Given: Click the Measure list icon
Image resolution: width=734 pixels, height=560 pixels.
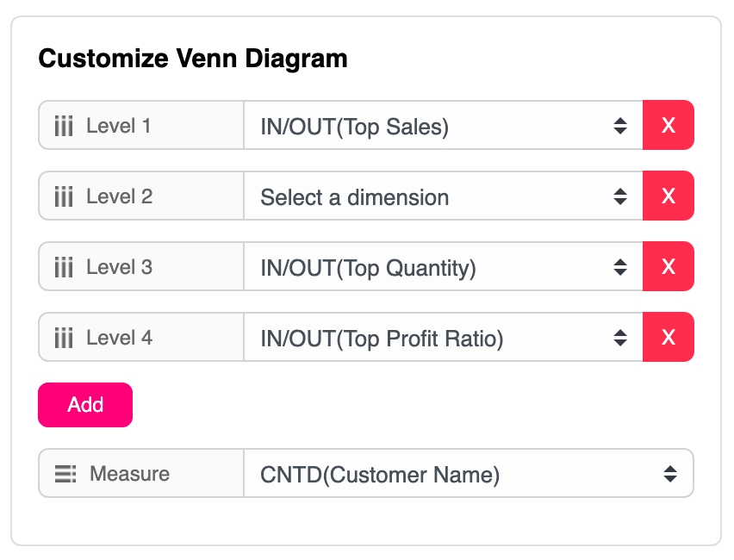Looking at the screenshot, I should click(x=65, y=474).
